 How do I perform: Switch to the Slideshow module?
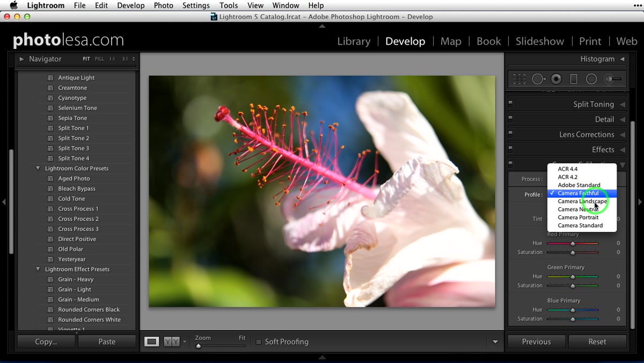(540, 41)
